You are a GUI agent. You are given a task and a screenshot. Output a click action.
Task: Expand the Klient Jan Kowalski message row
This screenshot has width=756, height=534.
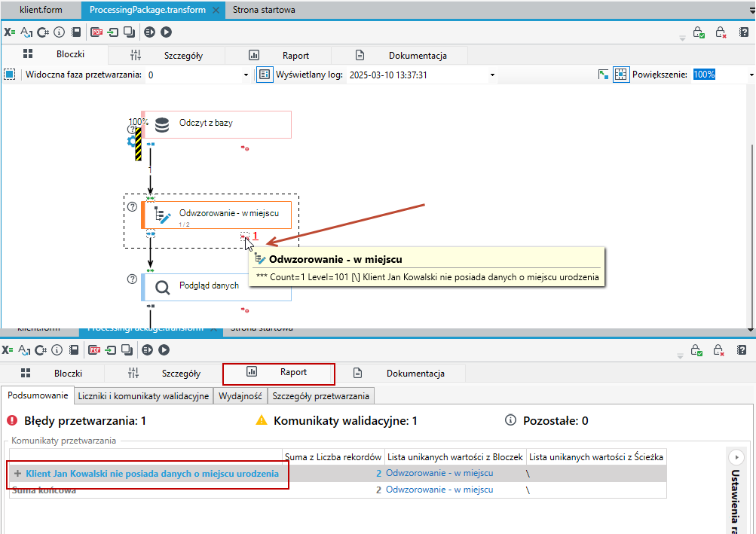tap(17, 474)
